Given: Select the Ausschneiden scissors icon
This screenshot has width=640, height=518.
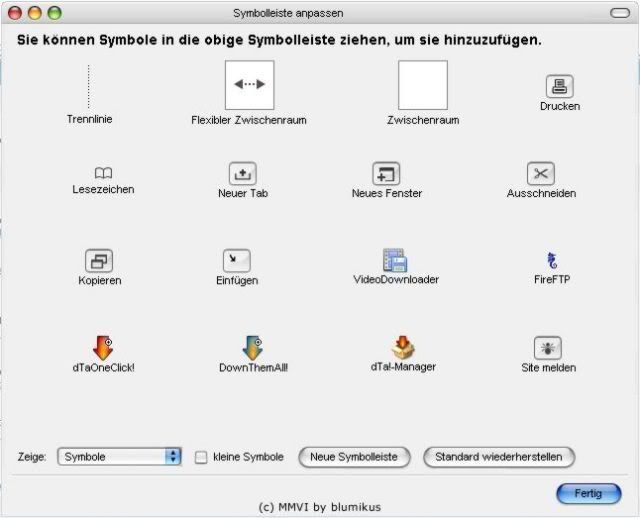Looking at the screenshot, I should click(x=541, y=174).
